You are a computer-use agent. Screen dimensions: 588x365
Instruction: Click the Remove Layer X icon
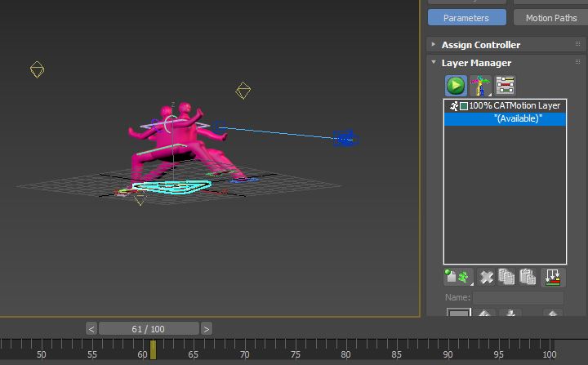[x=487, y=277]
